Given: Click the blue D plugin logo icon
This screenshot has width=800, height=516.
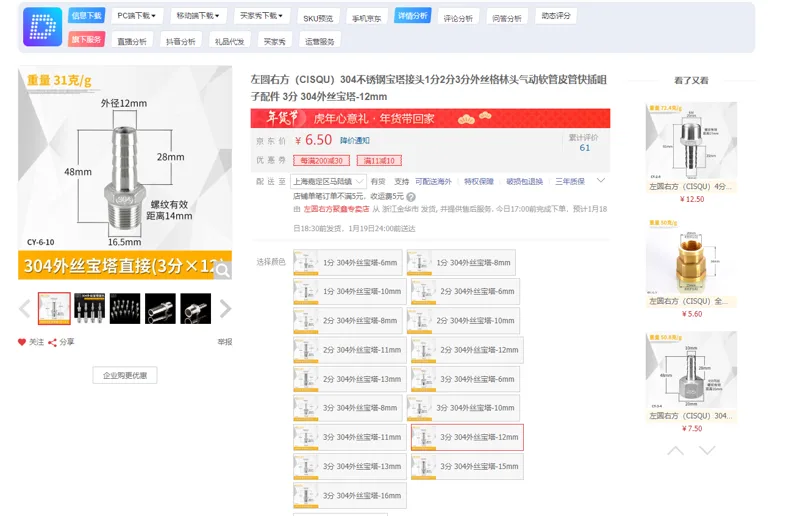Looking at the screenshot, I should (x=42, y=27).
